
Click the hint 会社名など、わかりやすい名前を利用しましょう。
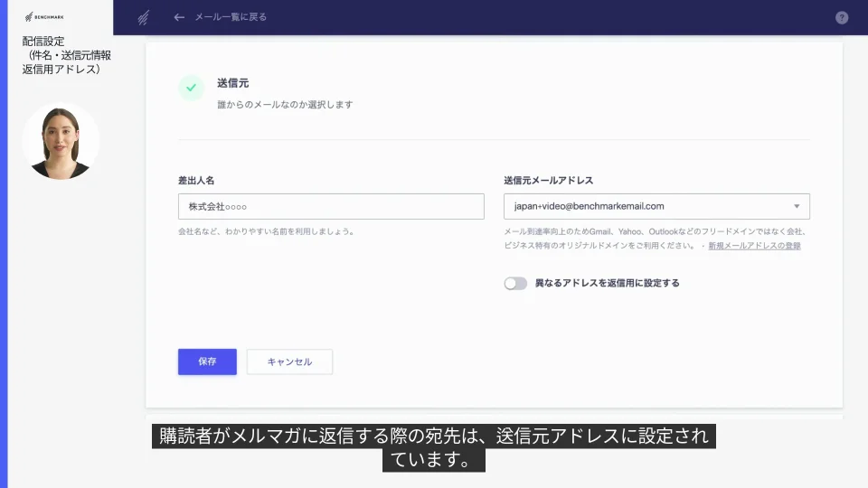[x=267, y=231]
